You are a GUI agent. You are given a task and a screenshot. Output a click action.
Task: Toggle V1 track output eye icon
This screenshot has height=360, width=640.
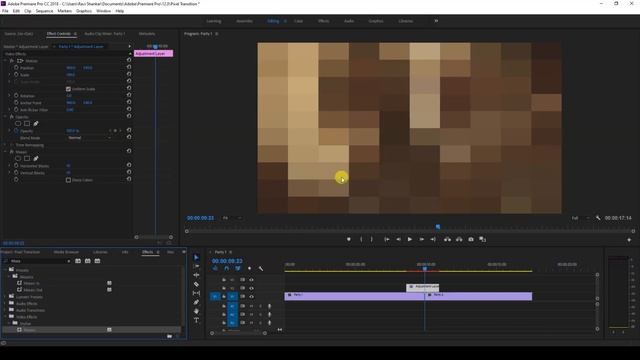(251, 297)
